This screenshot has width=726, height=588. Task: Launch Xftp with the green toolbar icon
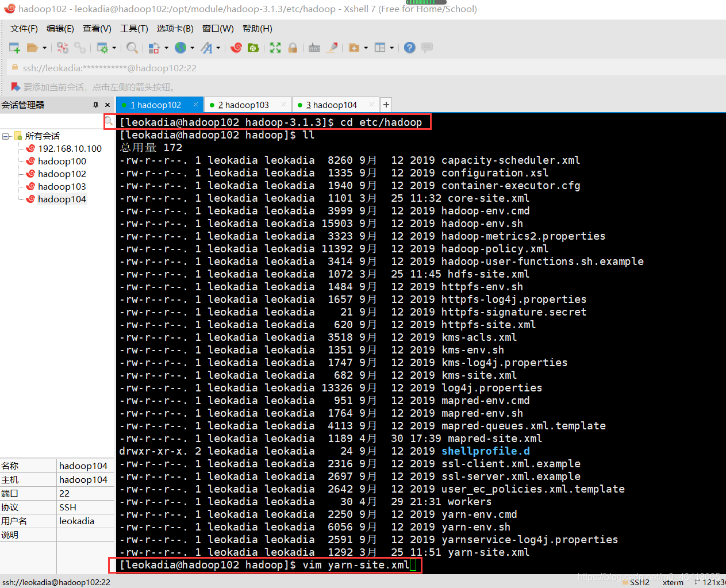[x=253, y=48]
